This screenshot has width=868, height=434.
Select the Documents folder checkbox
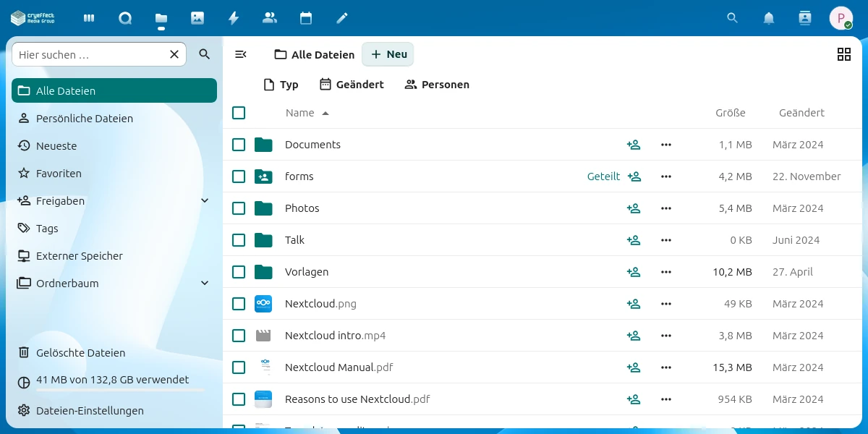coord(239,145)
